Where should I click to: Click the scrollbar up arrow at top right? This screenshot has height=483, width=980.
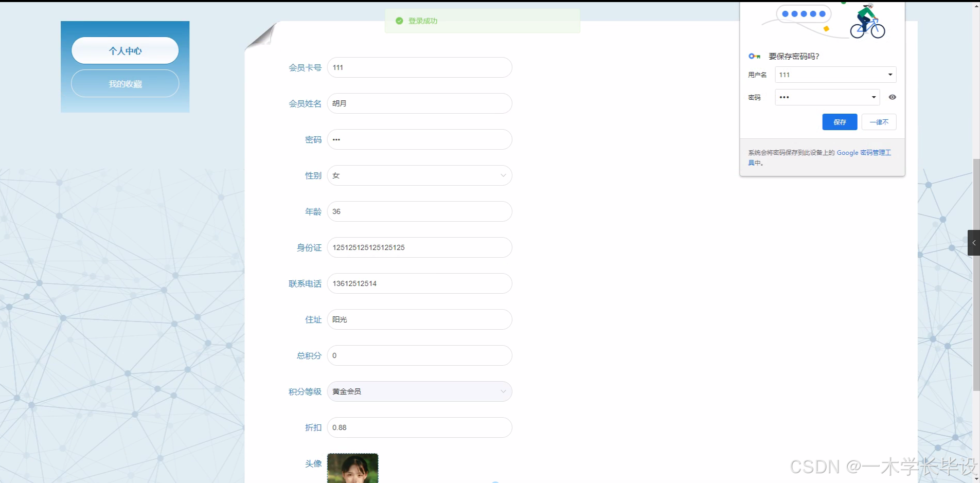click(976, 6)
